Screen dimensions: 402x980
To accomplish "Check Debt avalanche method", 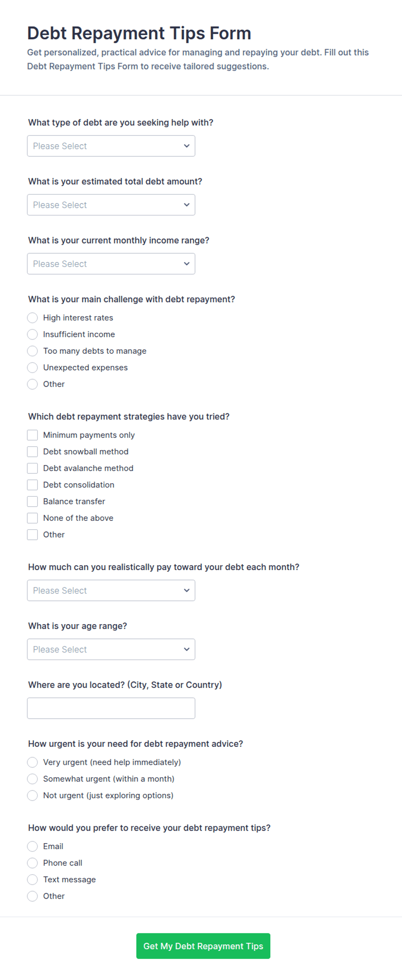I will 32,468.
